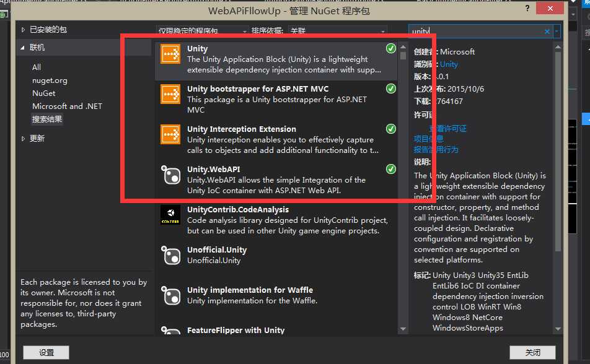
Task: Select Microsoft and .NET source
Action: (x=67, y=106)
